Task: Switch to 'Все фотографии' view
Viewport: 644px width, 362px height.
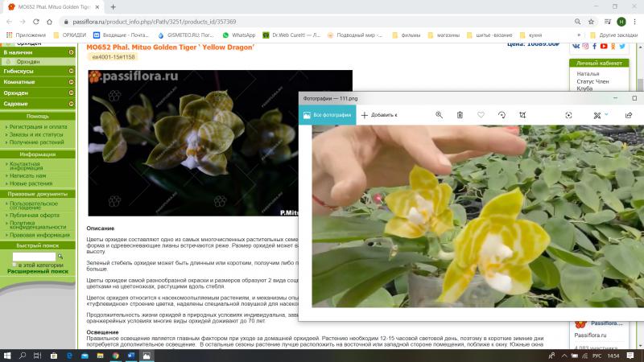Action: pyautogui.click(x=327, y=115)
